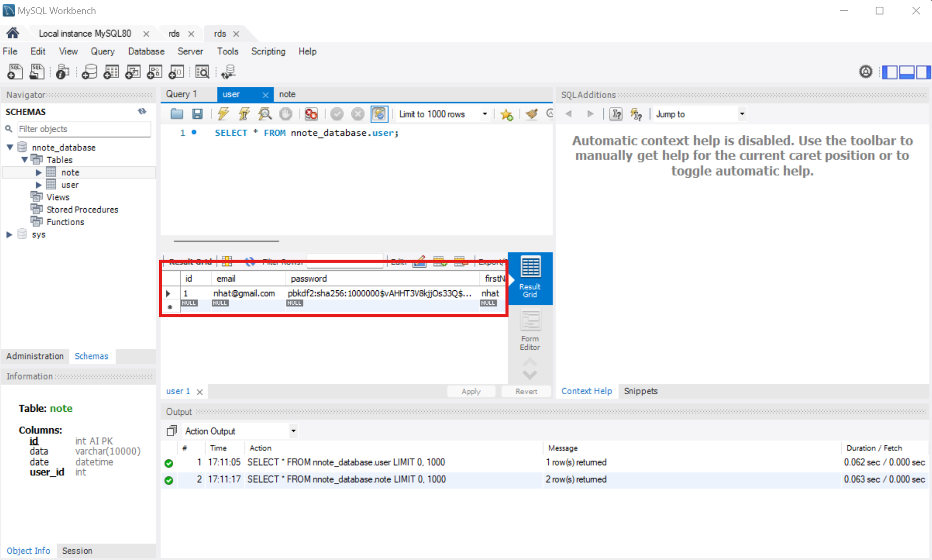This screenshot has width=932, height=560.
Task: Open Form Editor result view
Action: (530, 330)
